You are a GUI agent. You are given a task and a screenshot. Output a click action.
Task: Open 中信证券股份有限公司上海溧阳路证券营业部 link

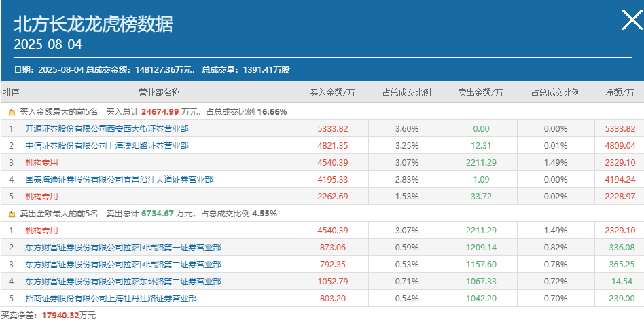[x=107, y=146]
